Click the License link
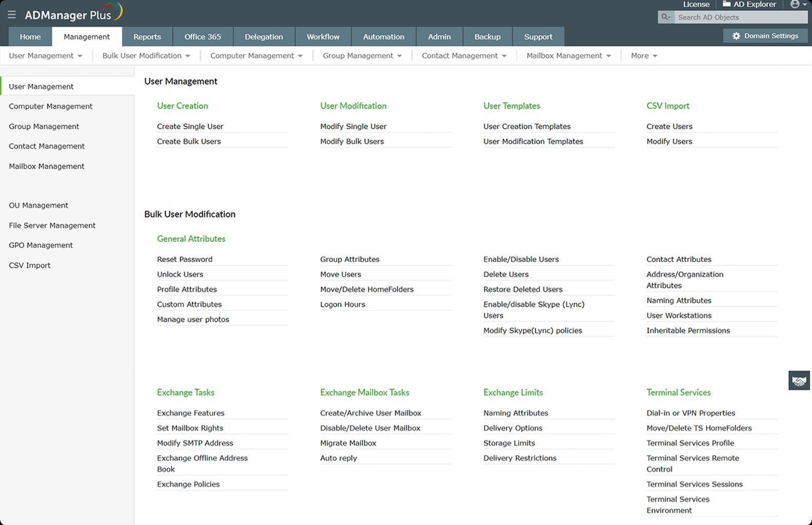The width and height of the screenshot is (812, 525). pos(696,4)
